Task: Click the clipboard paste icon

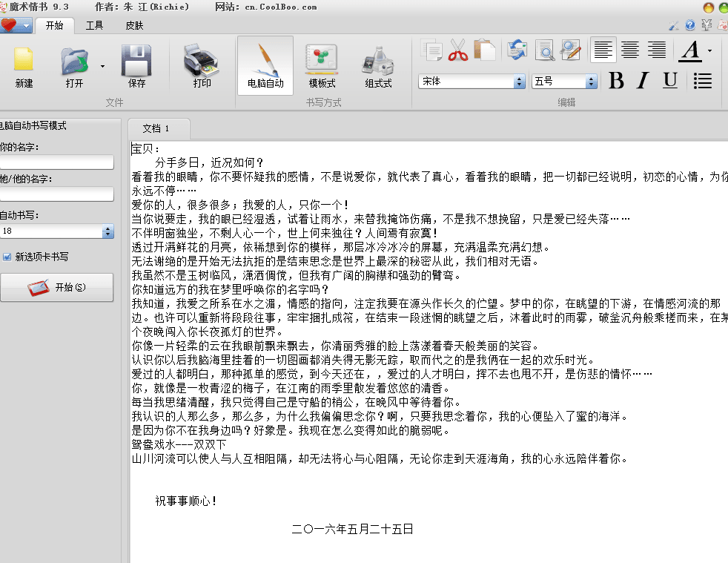Action: point(484,50)
